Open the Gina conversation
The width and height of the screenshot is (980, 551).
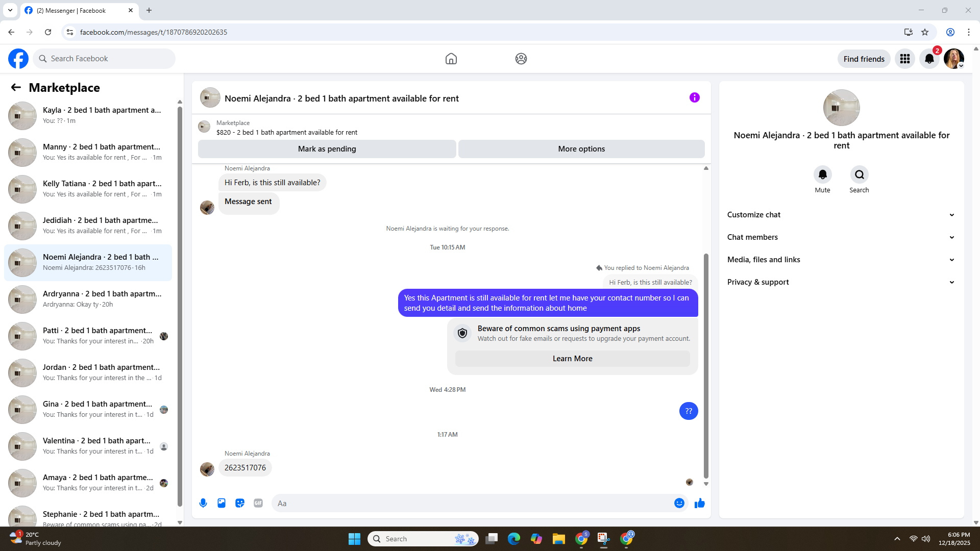click(x=88, y=409)
